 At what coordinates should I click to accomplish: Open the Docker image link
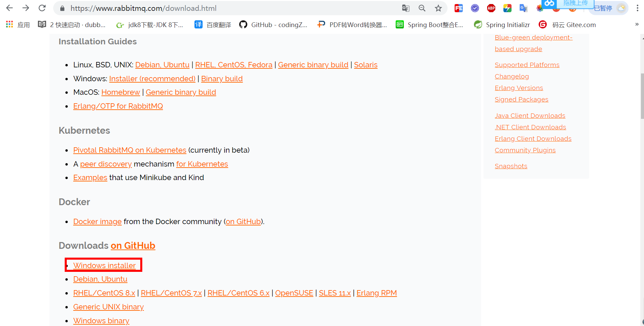(98, 221)
